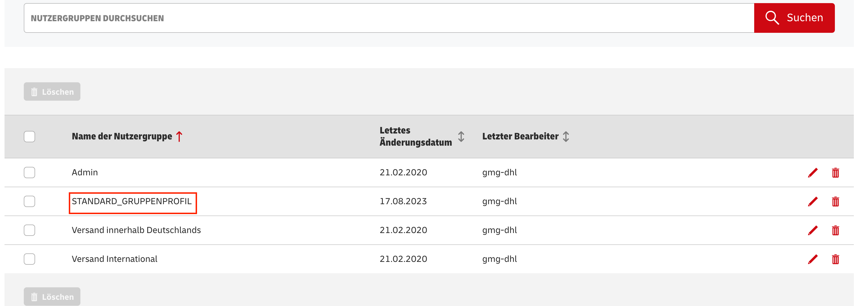The height and width of the screenshot is (306, 868).
Task: Reverse sort order on Name der Nutzergruppe
Action: [x=179, y=136]
